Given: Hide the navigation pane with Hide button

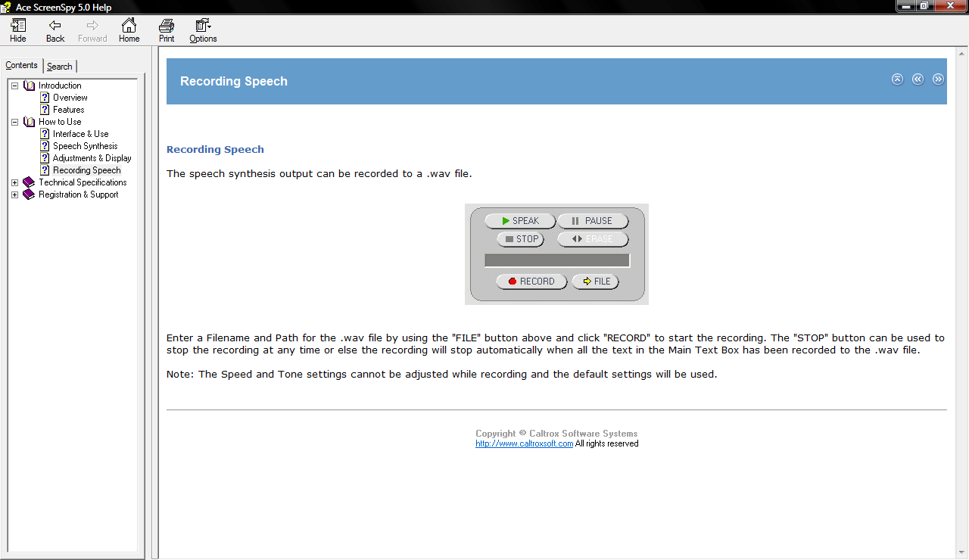Looking at the screenshot, I should pyautogui.click(x=17, y=31).
